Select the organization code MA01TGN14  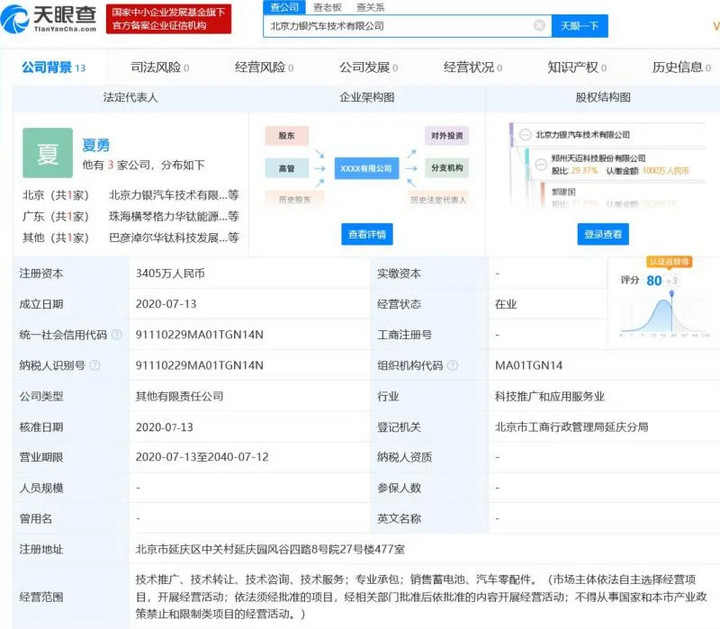pyautogui.click(x=529, y=365)
